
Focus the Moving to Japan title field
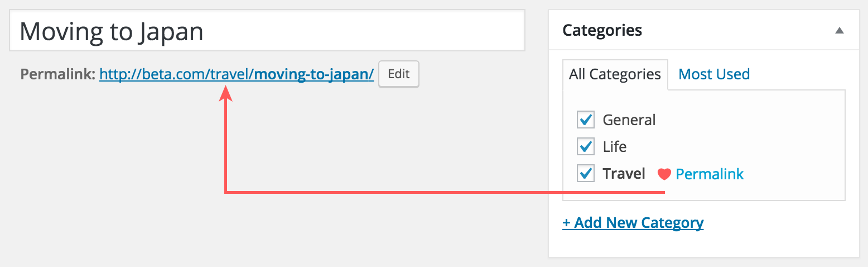[267, 31]
